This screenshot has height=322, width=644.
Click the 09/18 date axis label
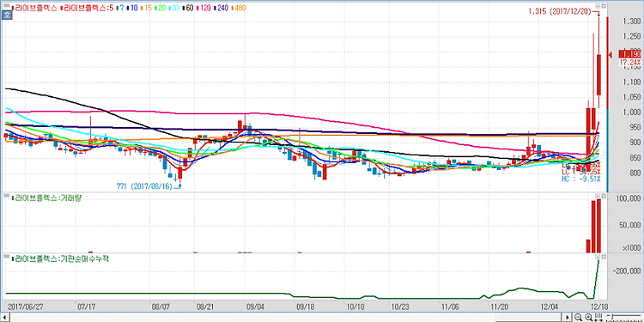pyautogui.click(x=305, y=307)
